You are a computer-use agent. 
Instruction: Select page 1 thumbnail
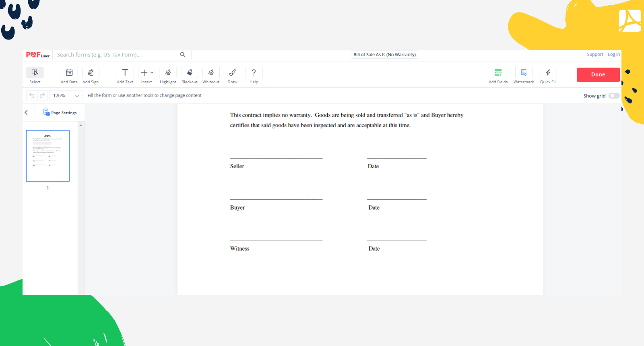[x=48, y=156]
